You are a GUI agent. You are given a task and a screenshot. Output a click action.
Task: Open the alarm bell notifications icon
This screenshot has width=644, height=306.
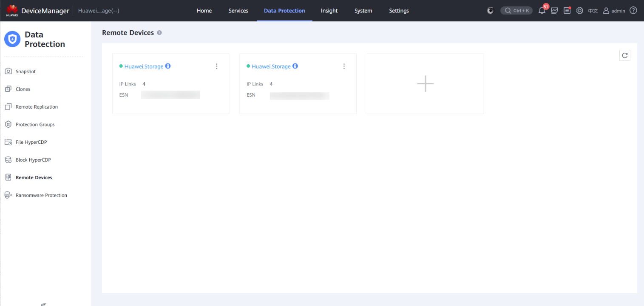[x=542, y=11]
